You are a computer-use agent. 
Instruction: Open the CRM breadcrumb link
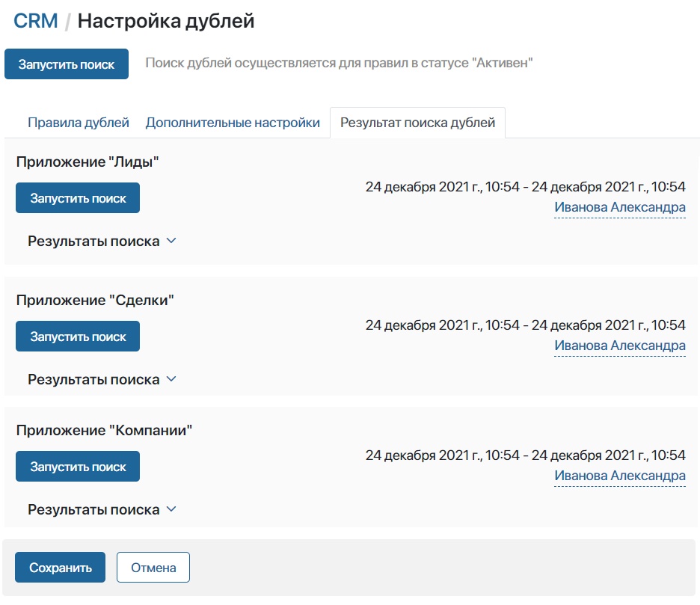point(36,21)
